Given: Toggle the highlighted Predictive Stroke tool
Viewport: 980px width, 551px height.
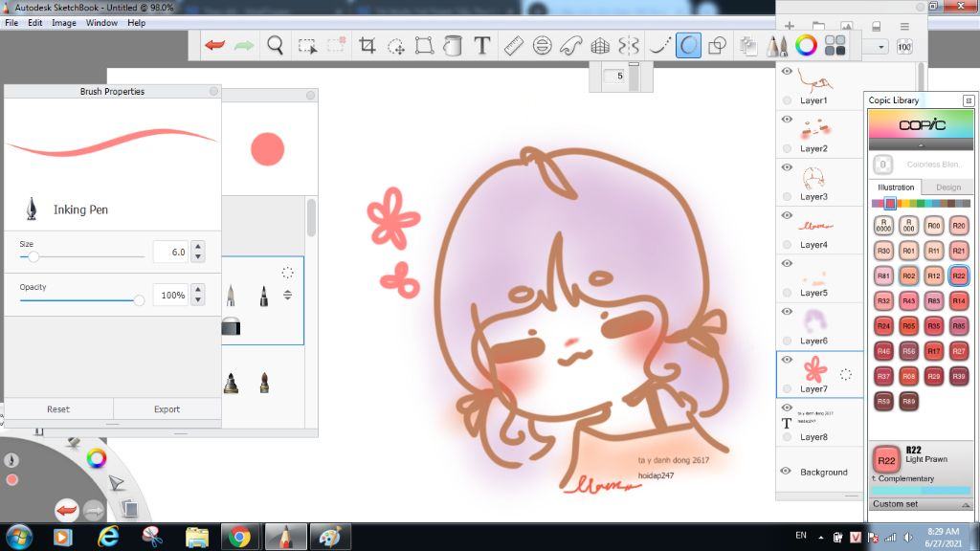Looking at the screenshot, I should click(x=688, y=45).
